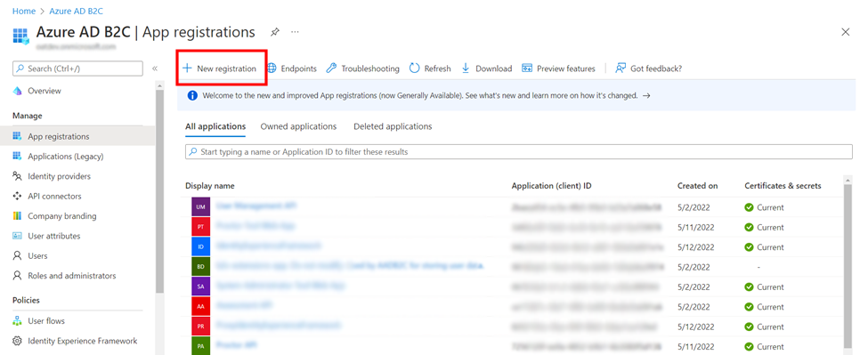Image resolution: width=868 pixels, height=355 pixels.
Task: Click the Got feedback icon
Action: [621, 68]
